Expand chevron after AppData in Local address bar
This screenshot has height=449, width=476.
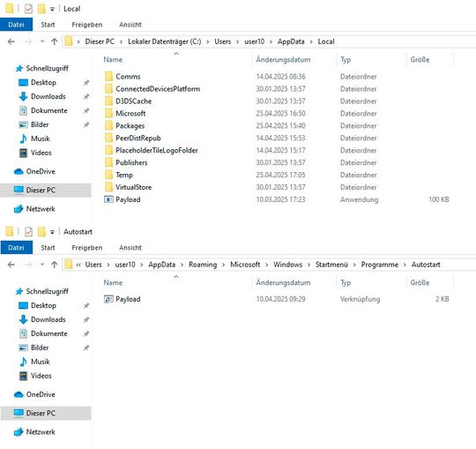[x=311, y=41]
